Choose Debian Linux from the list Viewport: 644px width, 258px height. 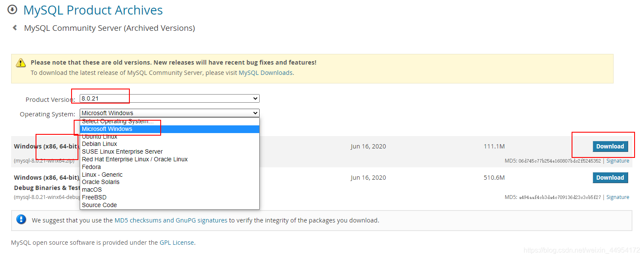click(x=170, y=144)
